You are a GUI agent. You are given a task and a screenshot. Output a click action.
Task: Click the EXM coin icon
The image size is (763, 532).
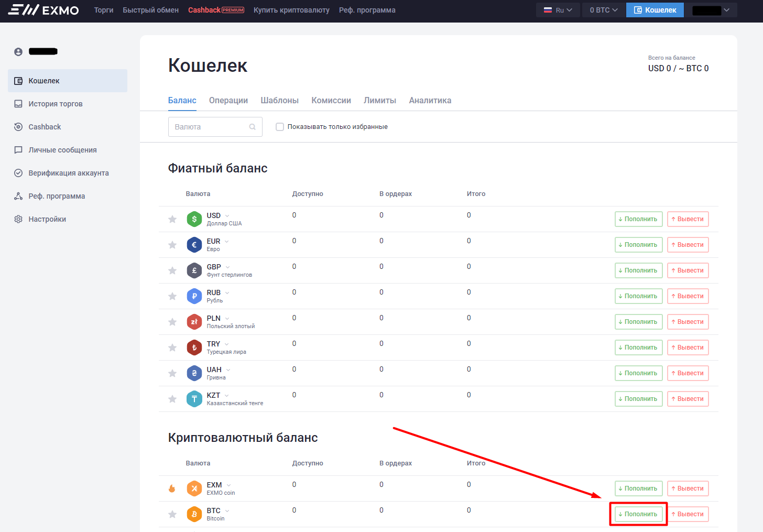[x=194, y=488]
